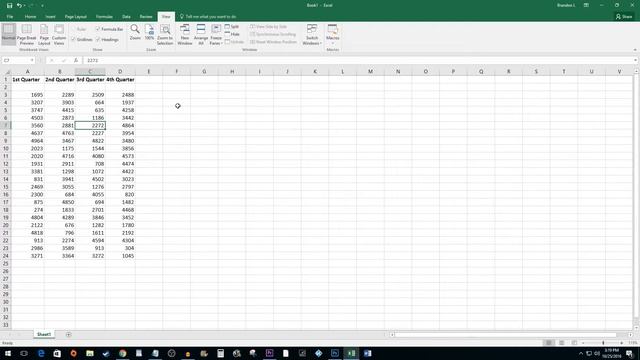Open the Action Center notifications icon

point(630,353)
